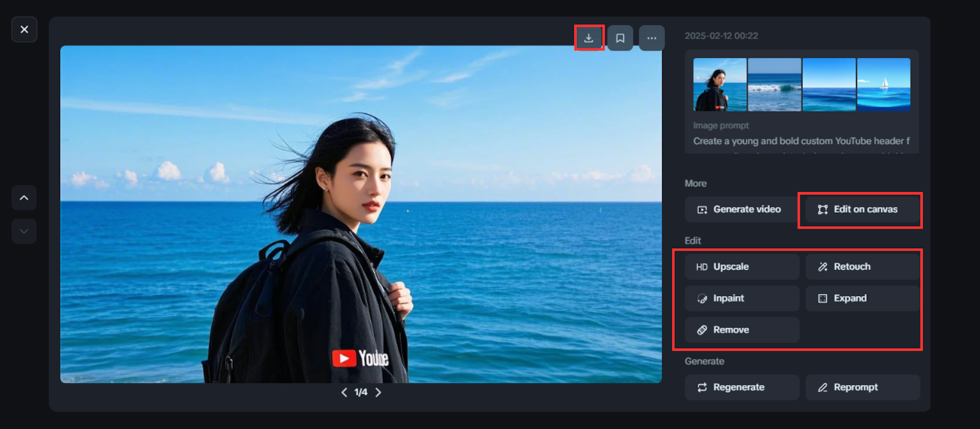Choose Expand to extend the image
The image size is (980, 429).
(862, 298)
